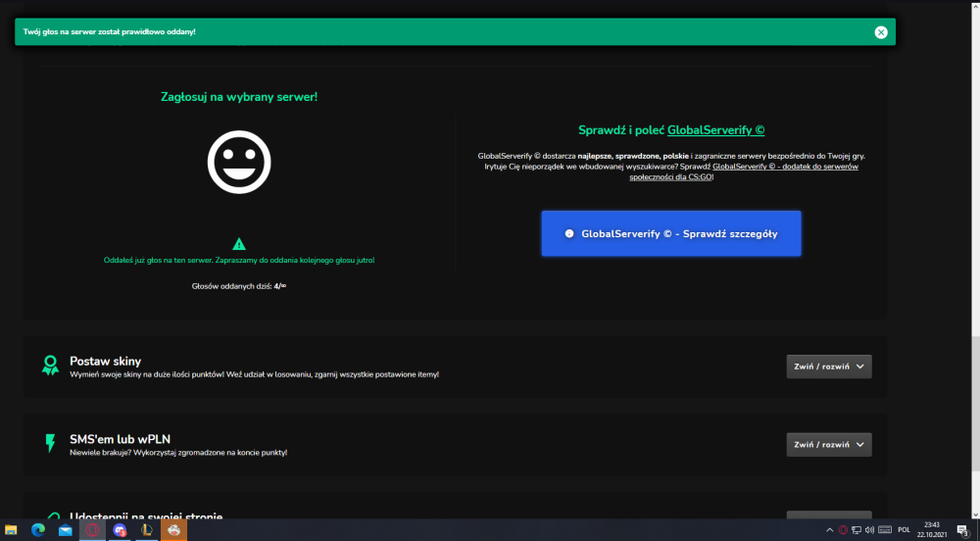Click the page vertical scrollbar thumb
This screenshot has width=980, height=541.
[975, 403]
